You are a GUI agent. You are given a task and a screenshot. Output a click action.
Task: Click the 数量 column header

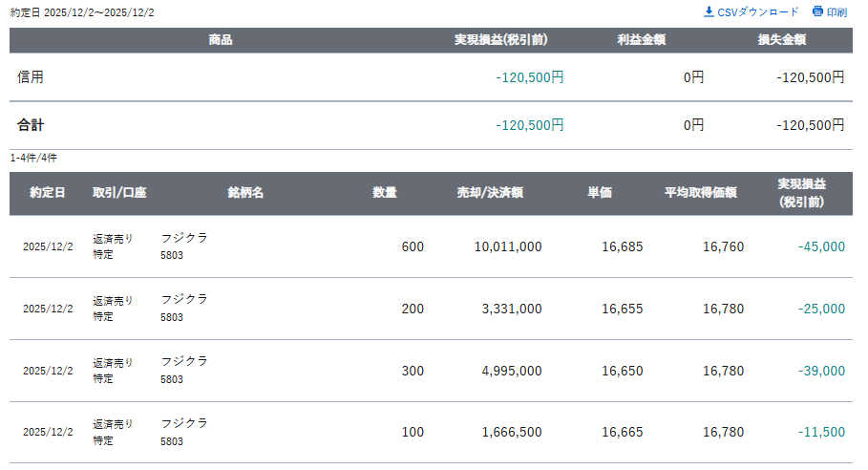(385, 193)
